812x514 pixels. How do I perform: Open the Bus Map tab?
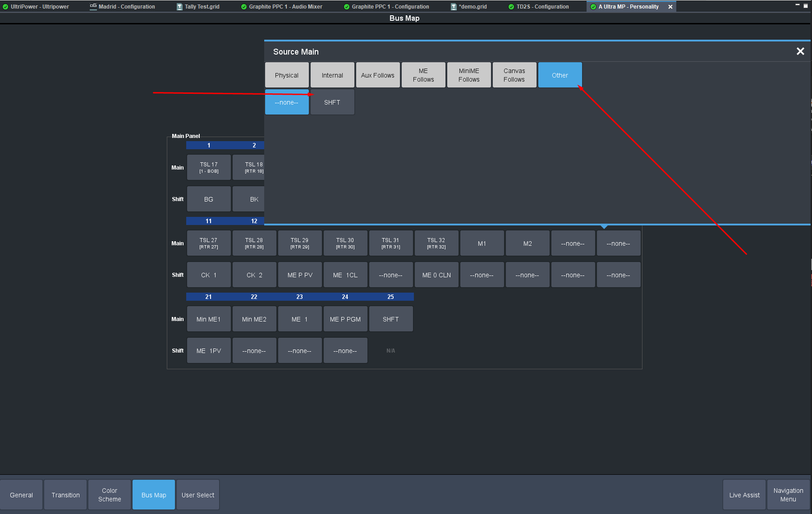pos(154,495)
